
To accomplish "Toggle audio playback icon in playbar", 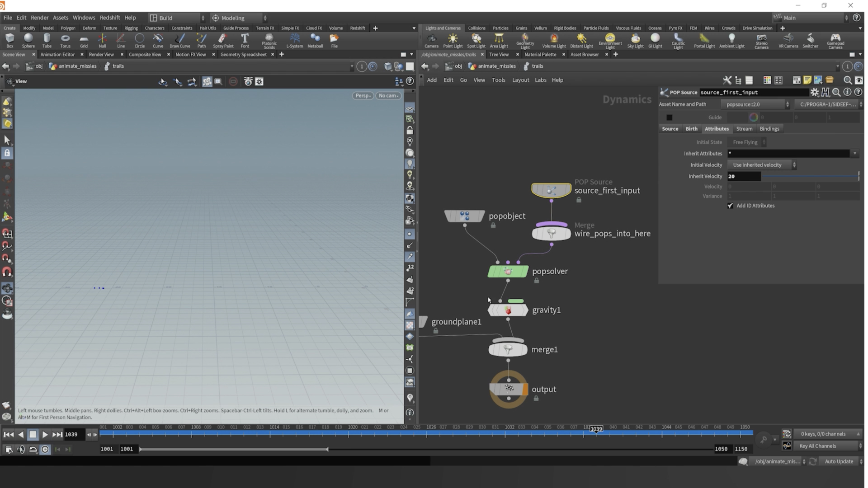I will click(x=21, y=450).
